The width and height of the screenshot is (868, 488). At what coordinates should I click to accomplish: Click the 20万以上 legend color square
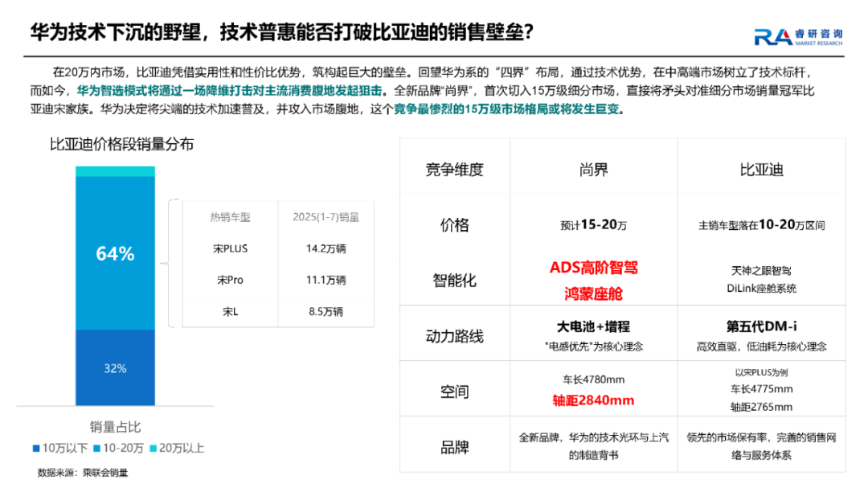(x=154, y=448)
